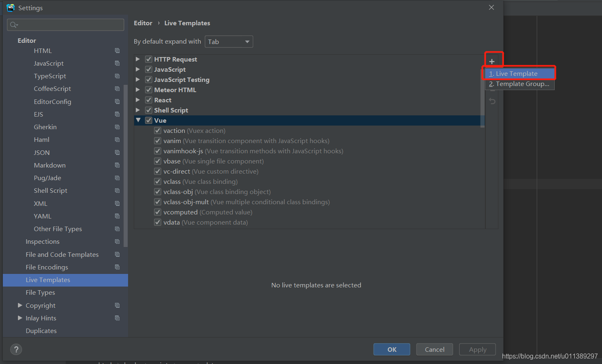
Task: Expand the Meteor HTML group
Action: pyautogui.click(x=138, y=90)
